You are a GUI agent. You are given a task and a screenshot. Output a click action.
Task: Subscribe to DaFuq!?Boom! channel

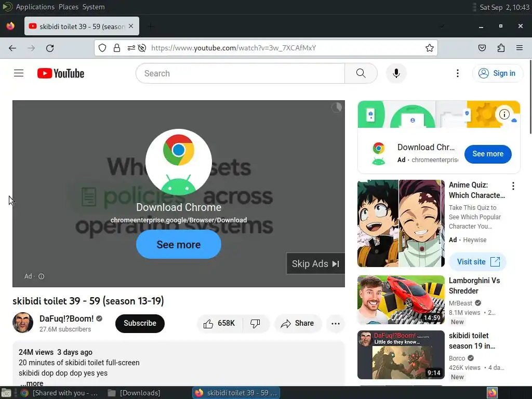click(140, 323)
